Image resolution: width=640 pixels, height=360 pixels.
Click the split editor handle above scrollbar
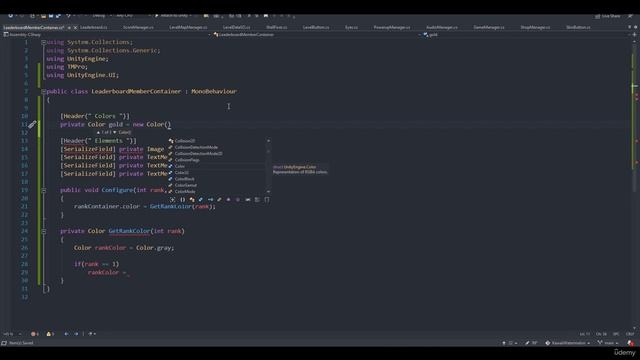(x=634, y=35)
